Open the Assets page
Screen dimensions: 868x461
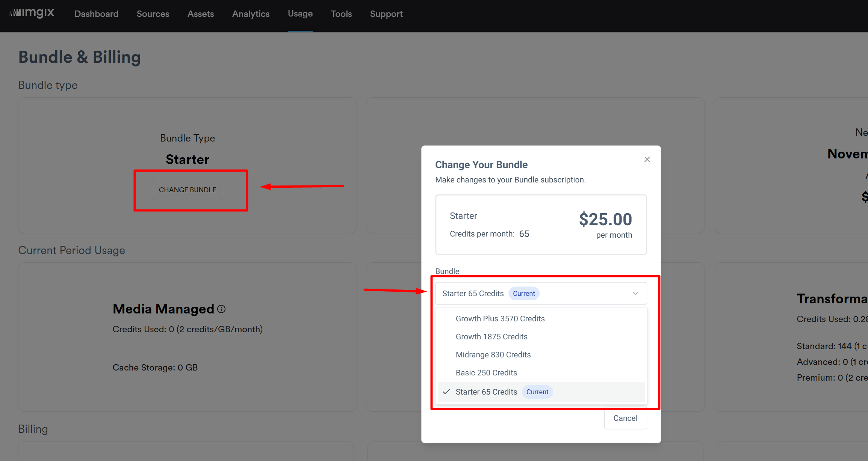tap(201, 14)
